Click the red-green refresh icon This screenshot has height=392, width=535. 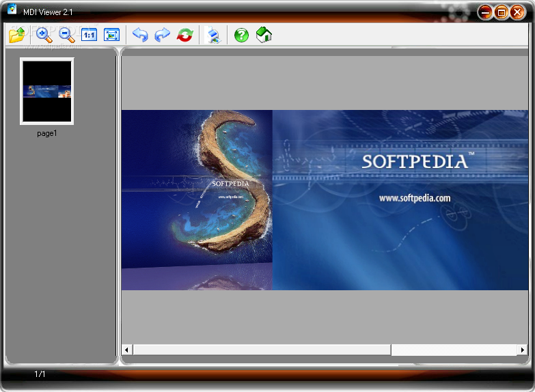(184, 35)
